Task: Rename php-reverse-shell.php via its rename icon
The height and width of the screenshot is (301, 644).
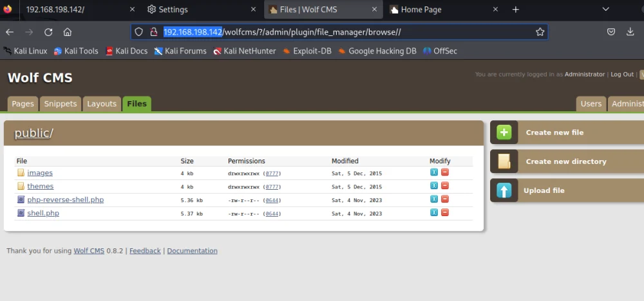Action: pos(433,199)
